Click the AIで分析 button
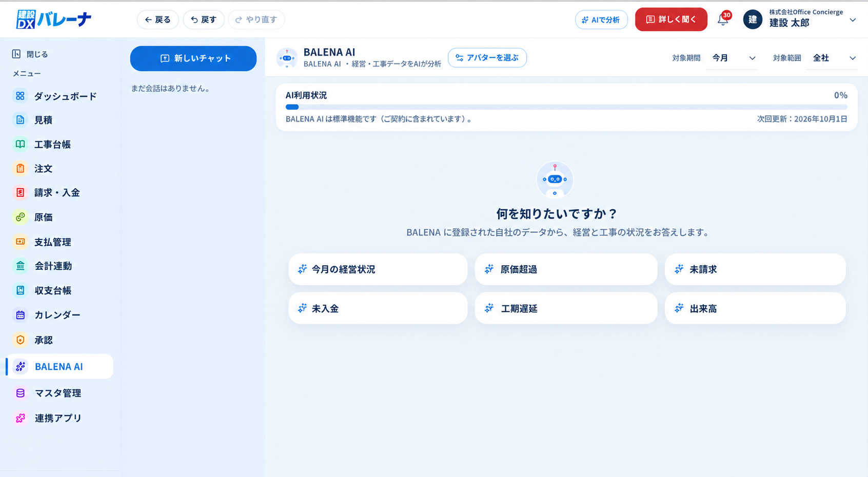868x477 pixels. coord(601,19)
